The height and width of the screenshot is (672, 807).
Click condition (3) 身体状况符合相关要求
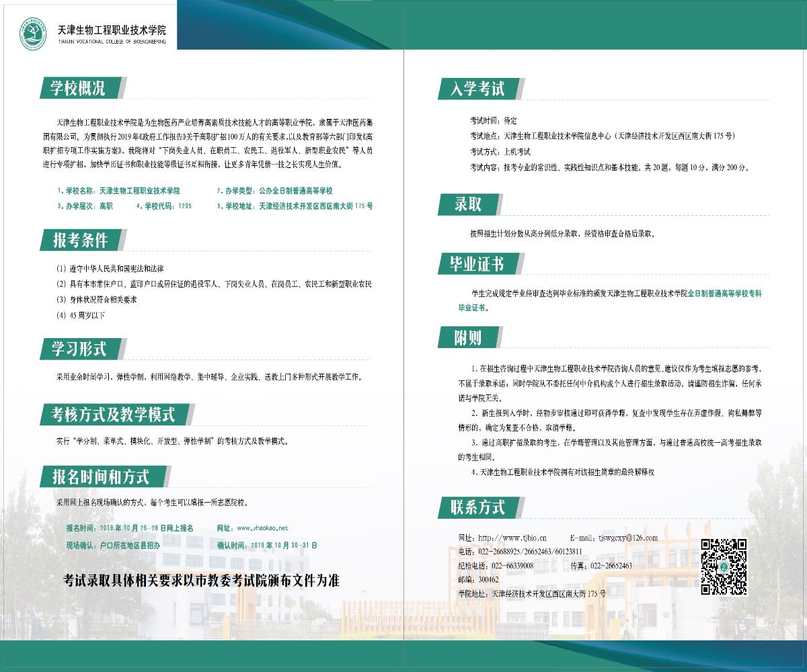pos(97,300)
